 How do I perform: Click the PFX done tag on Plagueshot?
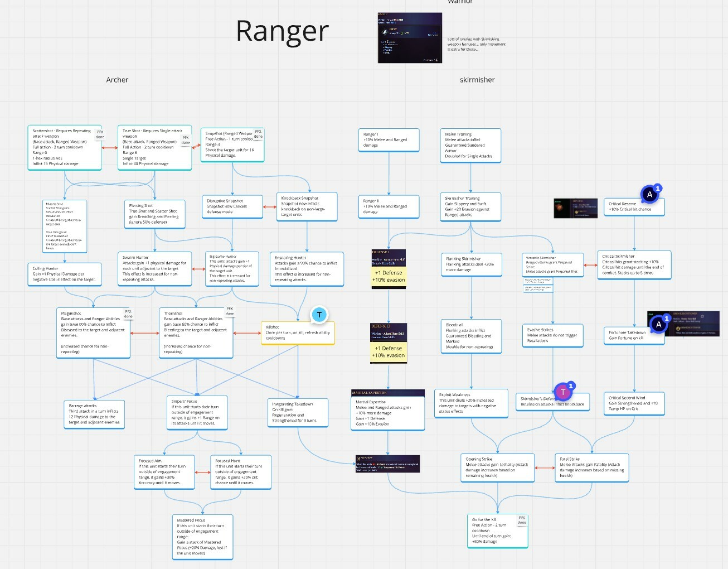pos(128,314)
